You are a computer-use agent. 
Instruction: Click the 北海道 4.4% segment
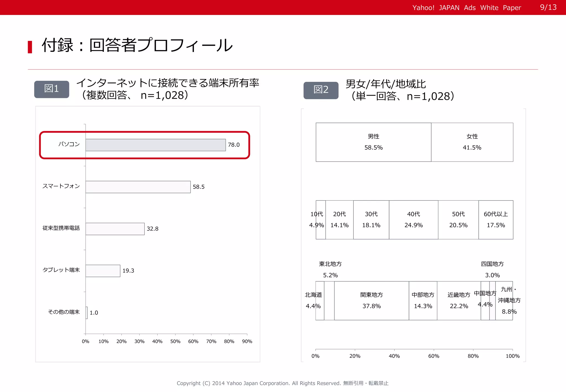coord(320,301)
